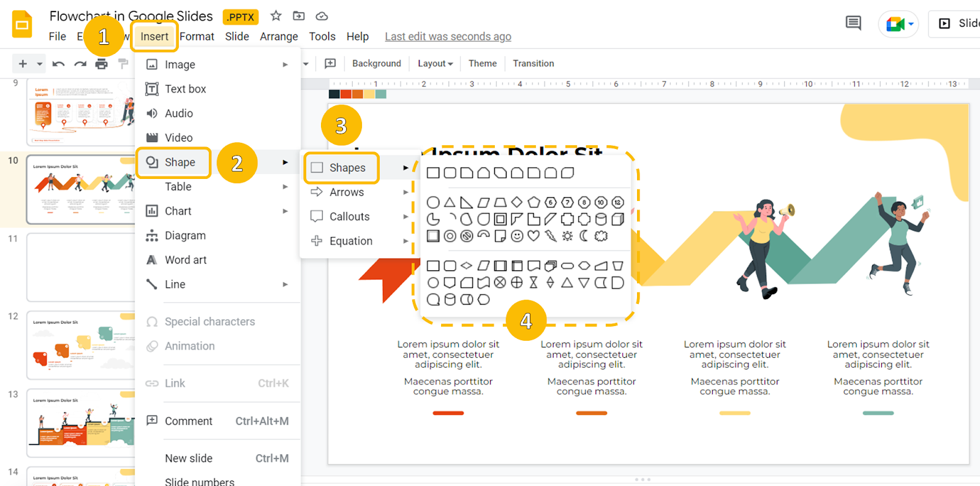Screen dimensions: 980x486
Task: Check the cloud save status icon
Action: coord(322,16)
